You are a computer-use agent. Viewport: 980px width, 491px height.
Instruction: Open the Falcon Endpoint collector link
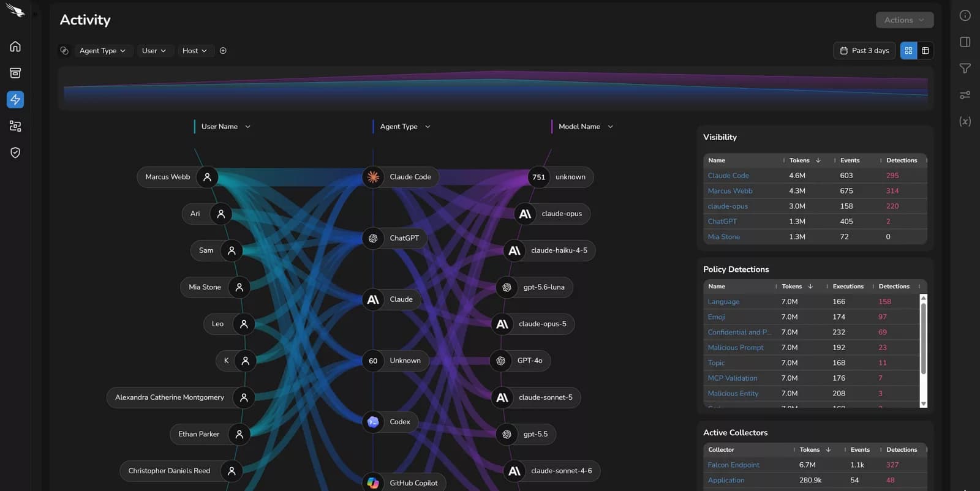point(733,465)
